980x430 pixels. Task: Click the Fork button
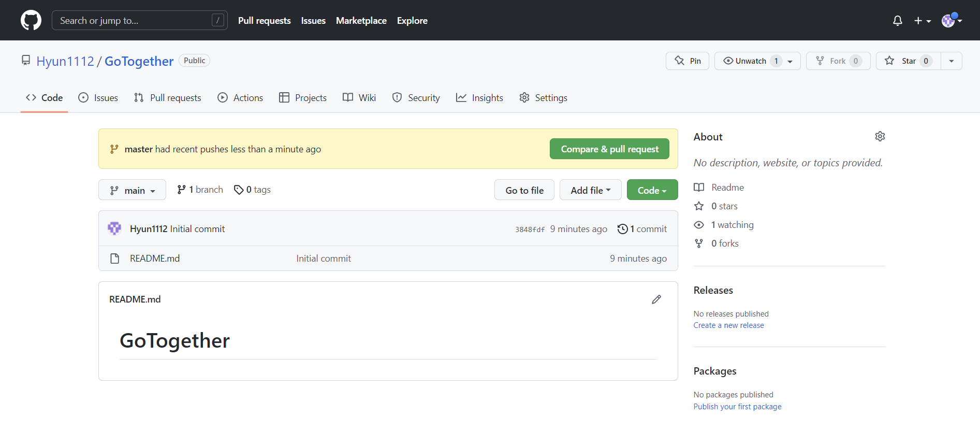838,61
